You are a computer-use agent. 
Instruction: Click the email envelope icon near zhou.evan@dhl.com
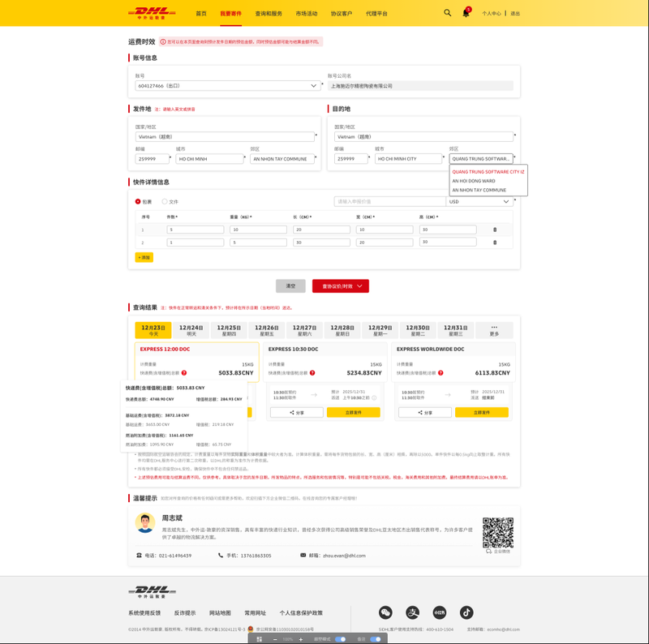pyautogui.click(x=303, y=555)
